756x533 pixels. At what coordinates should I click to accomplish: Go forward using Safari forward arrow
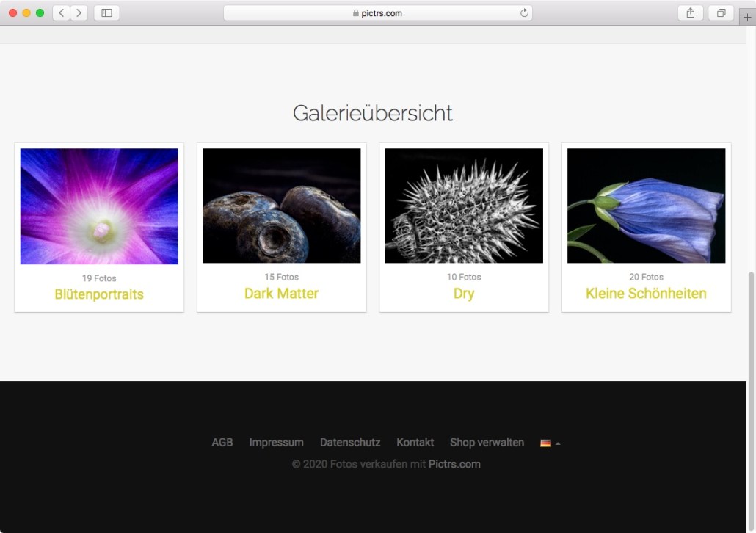point(79,13)
